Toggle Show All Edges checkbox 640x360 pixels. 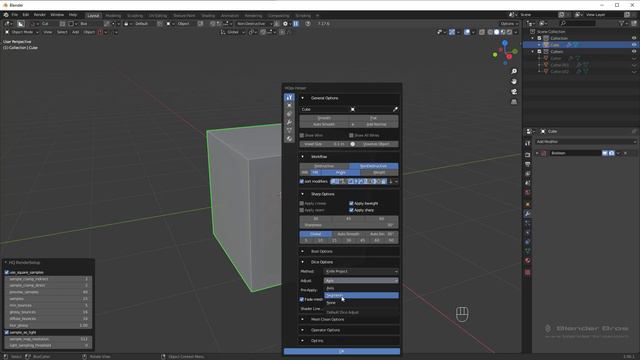click(351, 135)
